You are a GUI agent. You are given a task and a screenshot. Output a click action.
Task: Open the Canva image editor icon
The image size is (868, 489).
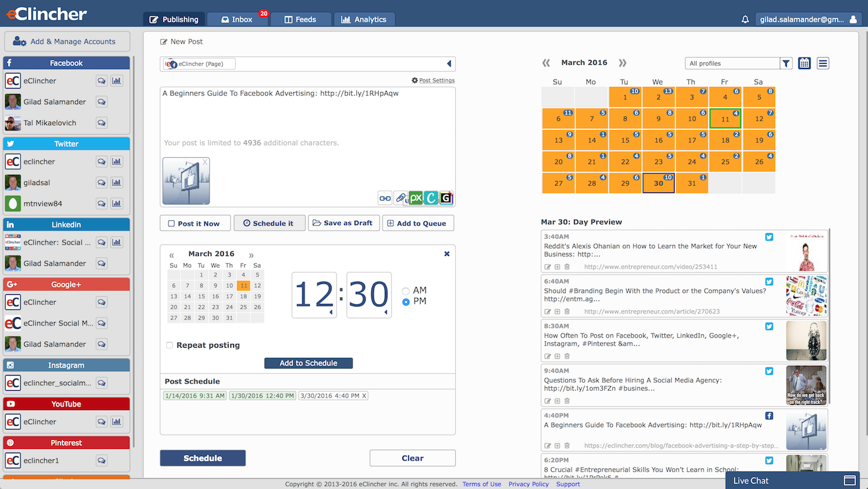pyautogui.click(x=431, y=198)
